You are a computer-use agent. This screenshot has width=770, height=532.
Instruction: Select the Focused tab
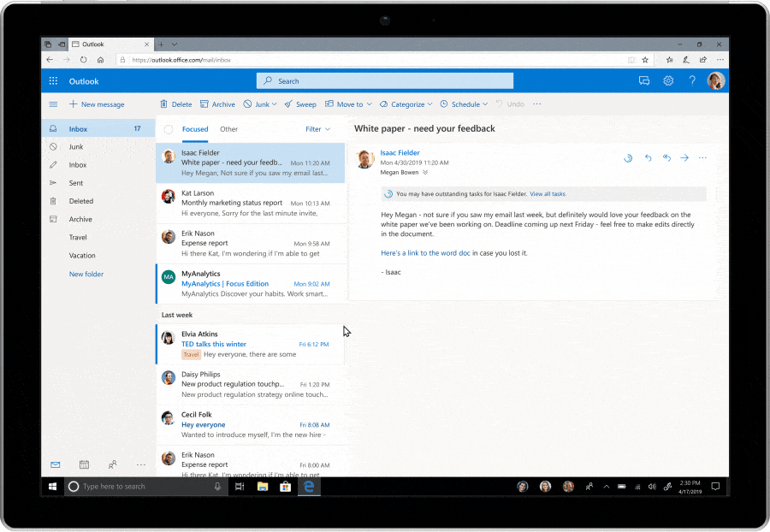coord(194,129)
